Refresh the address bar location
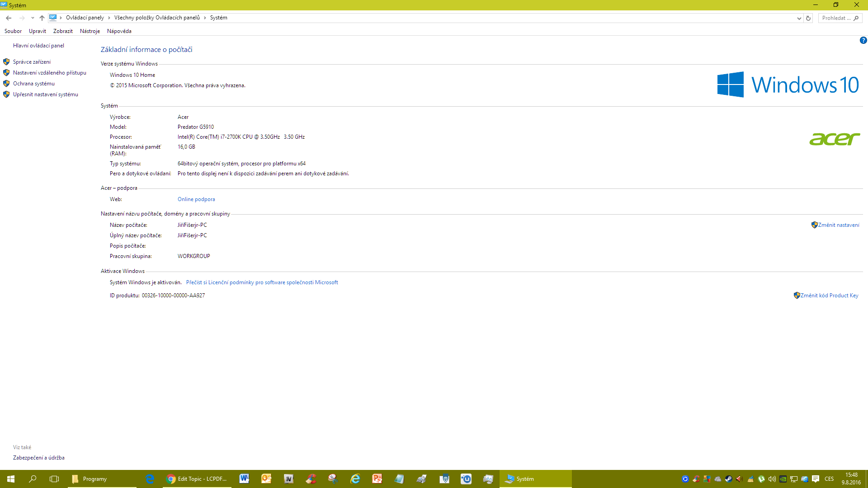868x488 pixels. (x=808, y=18)
